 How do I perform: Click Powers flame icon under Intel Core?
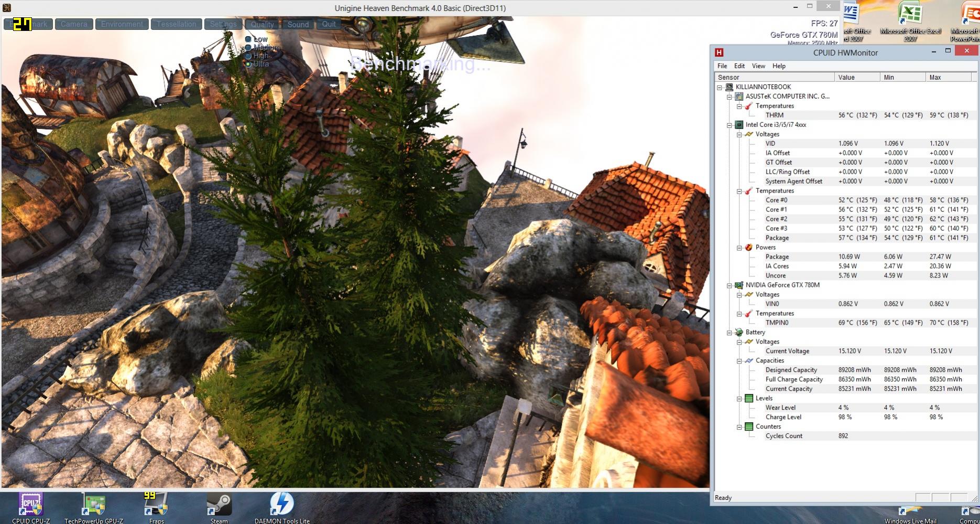[749, 248]
